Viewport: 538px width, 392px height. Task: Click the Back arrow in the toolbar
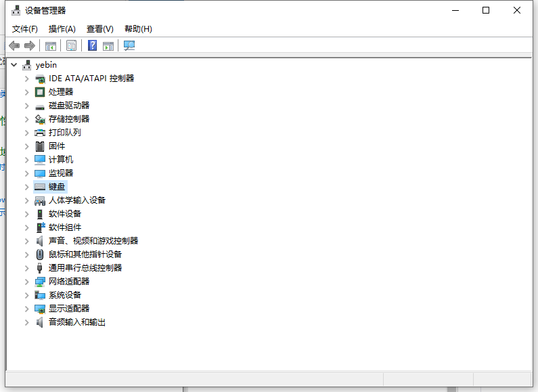coord(14,45)
